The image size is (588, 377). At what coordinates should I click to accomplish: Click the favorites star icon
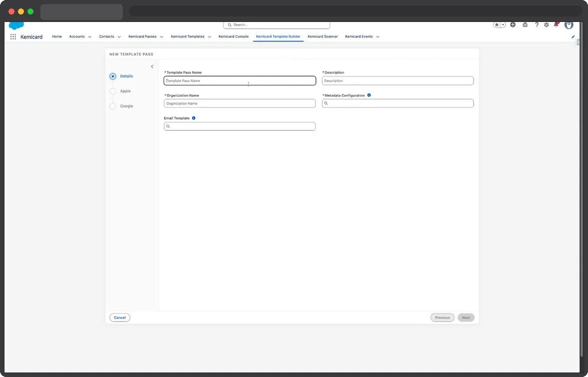pos(497,25)
